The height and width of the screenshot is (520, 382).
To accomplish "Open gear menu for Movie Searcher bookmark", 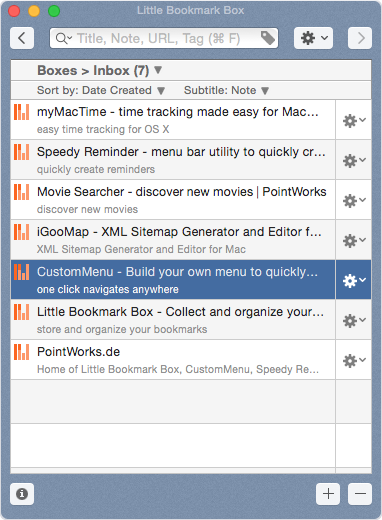I will pos(354,200).
